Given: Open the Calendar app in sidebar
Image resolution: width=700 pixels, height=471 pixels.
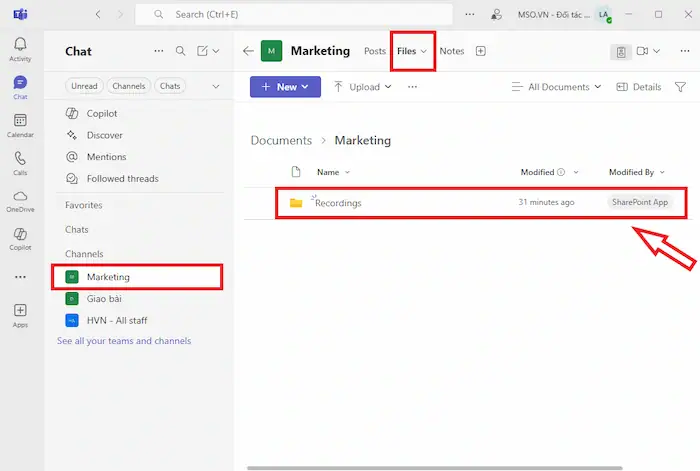Looking at the screenshot, I should point(20,123).
